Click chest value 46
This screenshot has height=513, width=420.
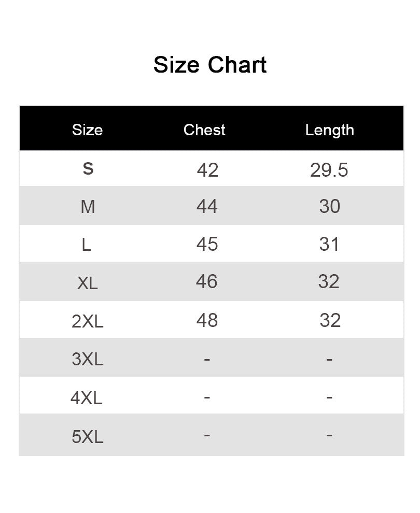pyautogui.click(x=206, y=281)
